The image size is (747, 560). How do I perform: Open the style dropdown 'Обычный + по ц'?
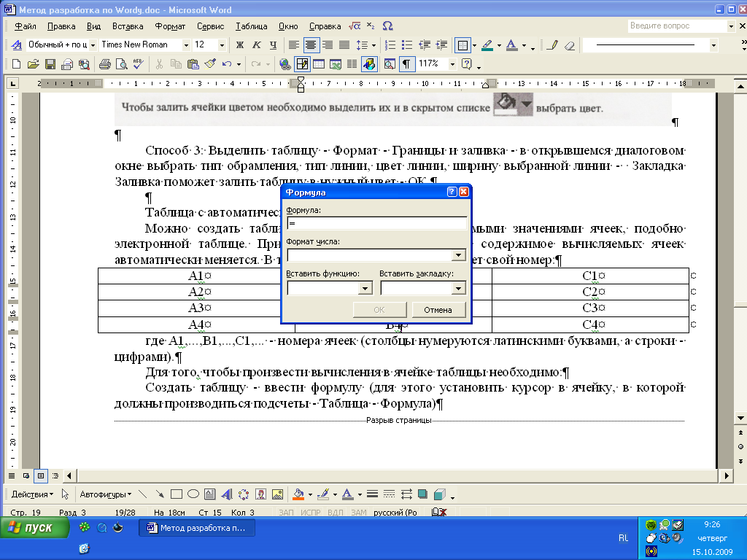[x=93, y=45]
